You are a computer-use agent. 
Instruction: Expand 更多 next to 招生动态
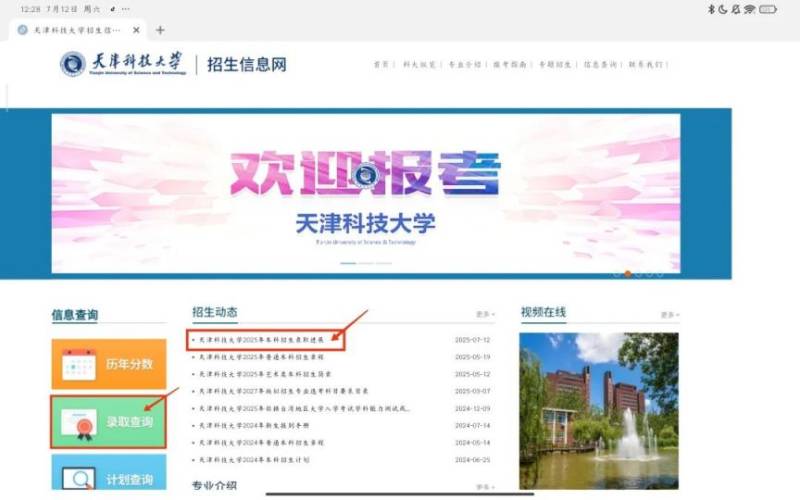click(x=485, y=315)
